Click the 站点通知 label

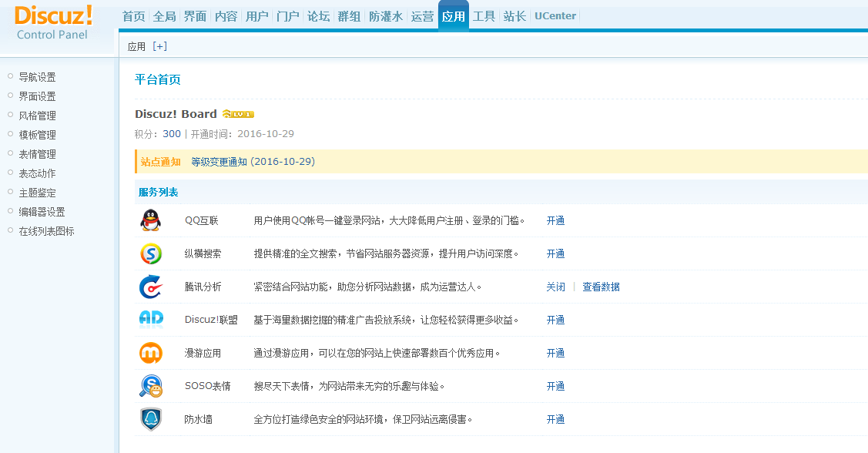pos(160,162)
